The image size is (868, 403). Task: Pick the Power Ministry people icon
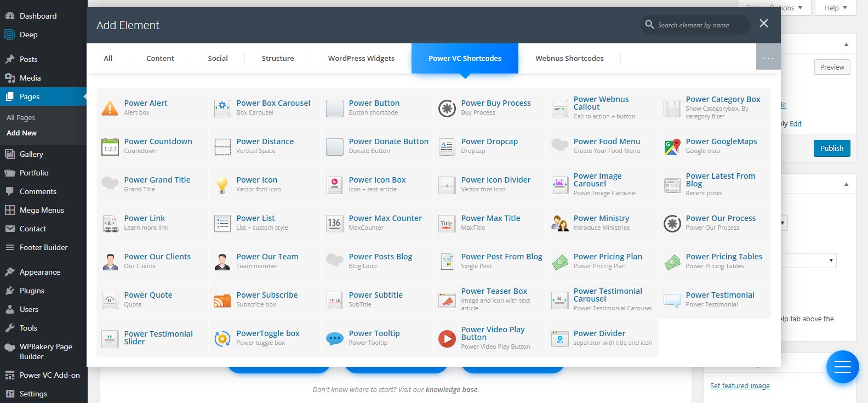[x=559, y=223]
